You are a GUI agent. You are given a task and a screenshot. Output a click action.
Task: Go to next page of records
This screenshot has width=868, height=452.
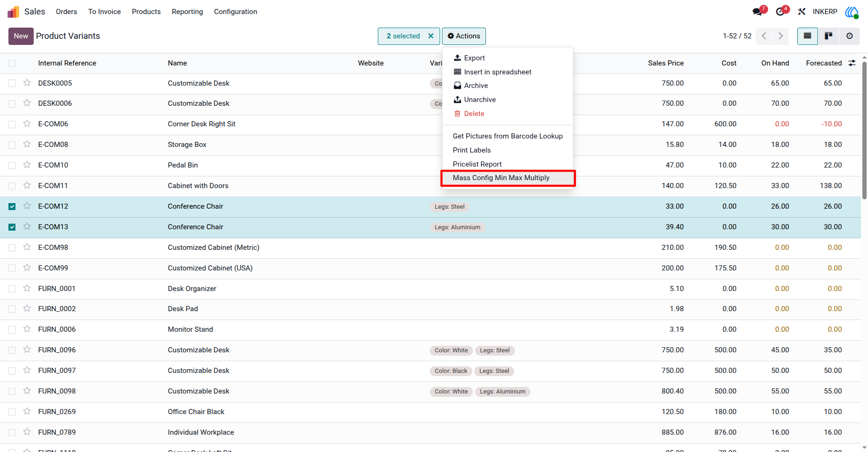(x=780, y=36)
